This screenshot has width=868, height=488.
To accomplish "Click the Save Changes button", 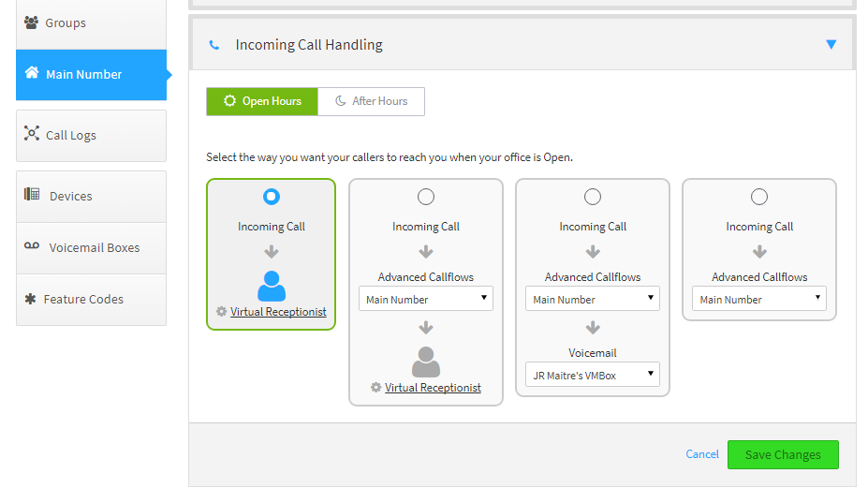I will click(x=783, y=455).
